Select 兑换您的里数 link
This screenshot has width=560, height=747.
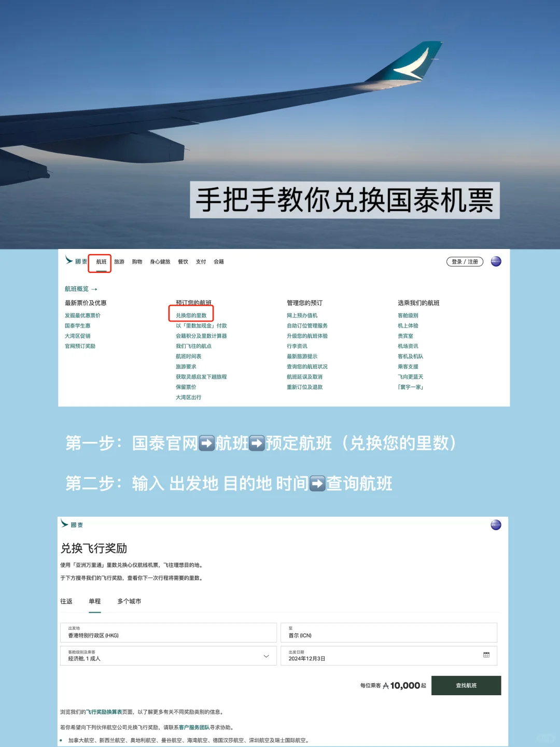point(191,315)
